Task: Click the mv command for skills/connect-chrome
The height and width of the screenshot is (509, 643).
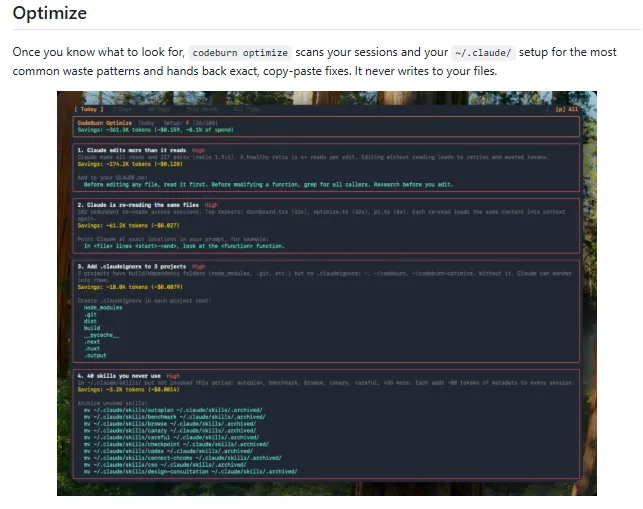Action: tap(182, 458)
